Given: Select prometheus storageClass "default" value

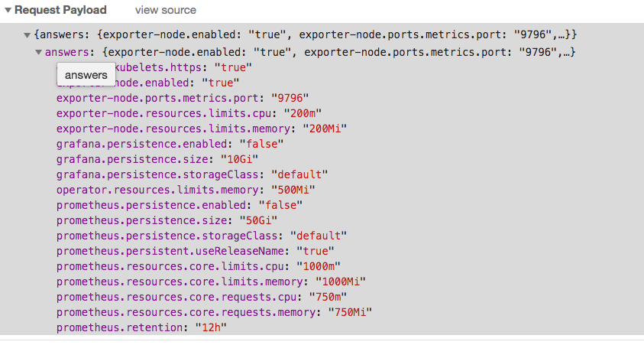Looking at the screenshot, I should pos(319,236).
